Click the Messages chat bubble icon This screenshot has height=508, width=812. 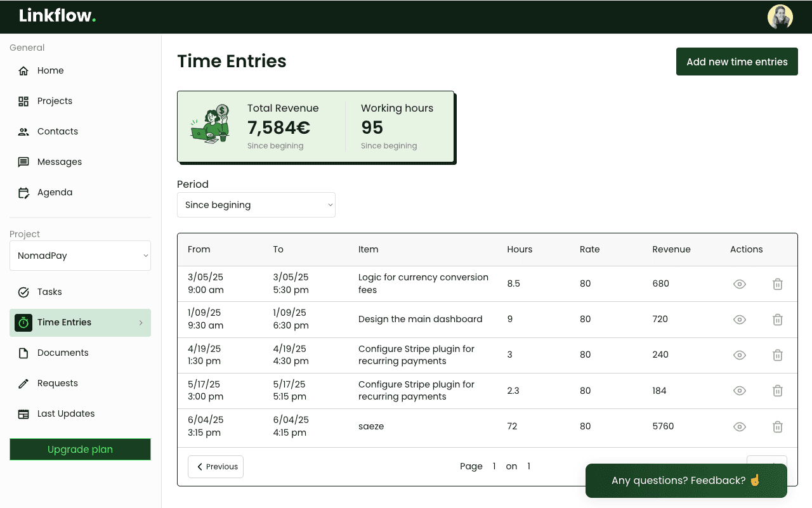click(x=23, y=162)
